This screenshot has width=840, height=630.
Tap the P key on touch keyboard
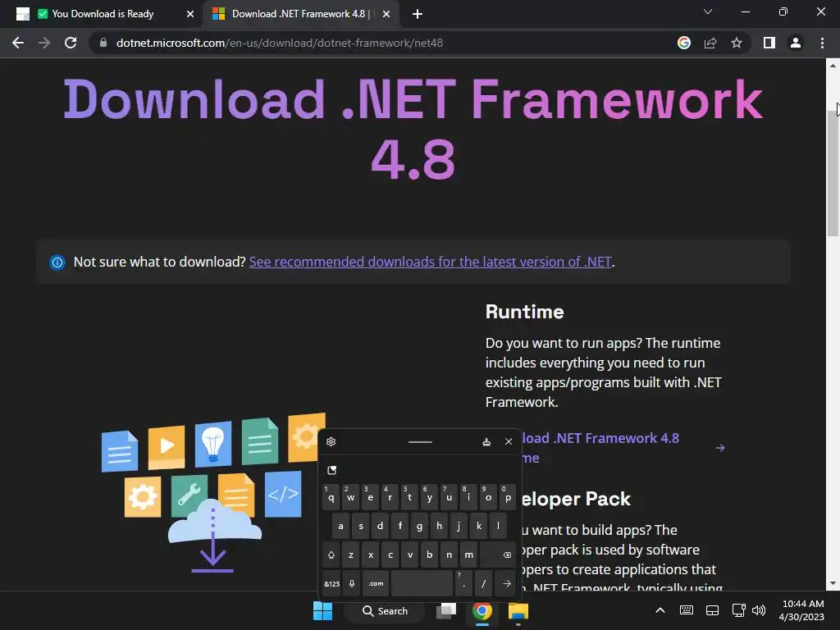pyautogui.click(x=508, y=497)
